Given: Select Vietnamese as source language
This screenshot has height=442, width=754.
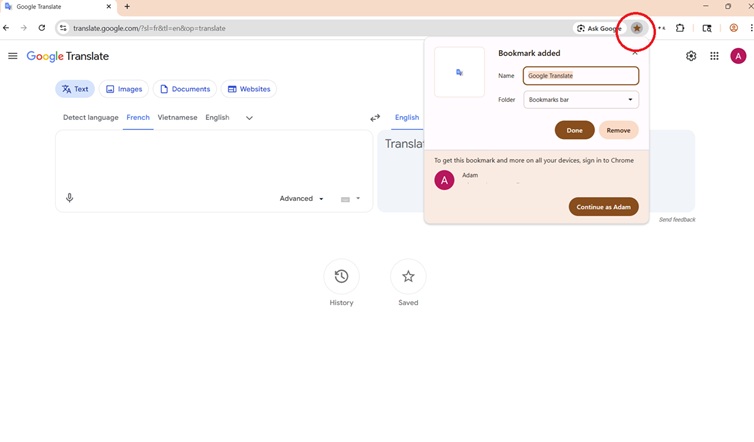Looking at the screenshot, I should click(177, 118).
